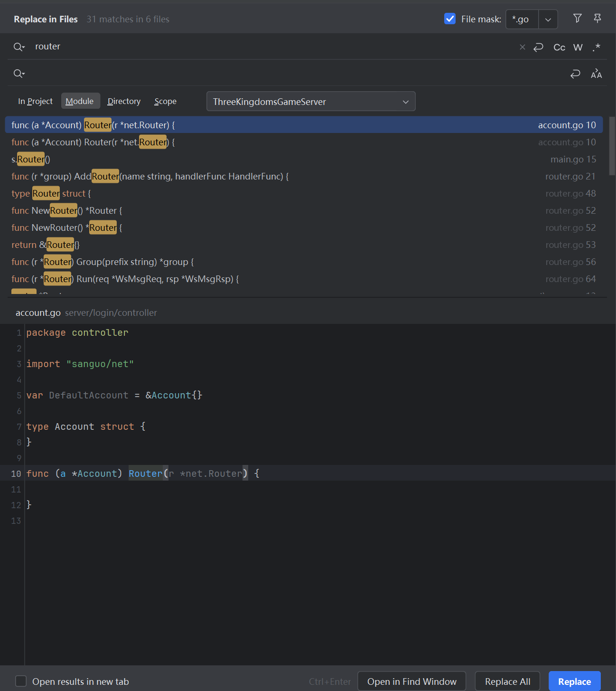Screen dimensions: 616x691
Task: Toggle regex search option
Action: tap(596, 47)
